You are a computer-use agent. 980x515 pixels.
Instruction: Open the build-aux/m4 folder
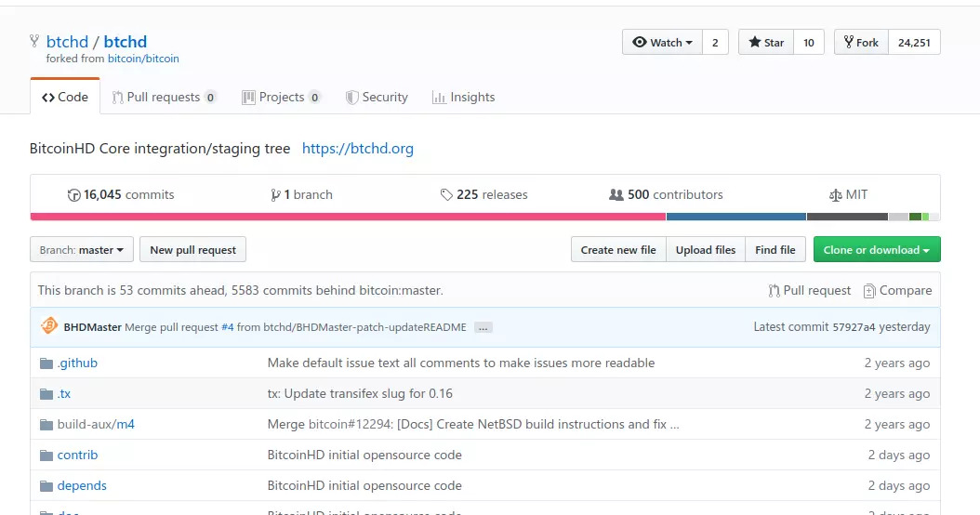pos(97,425)
